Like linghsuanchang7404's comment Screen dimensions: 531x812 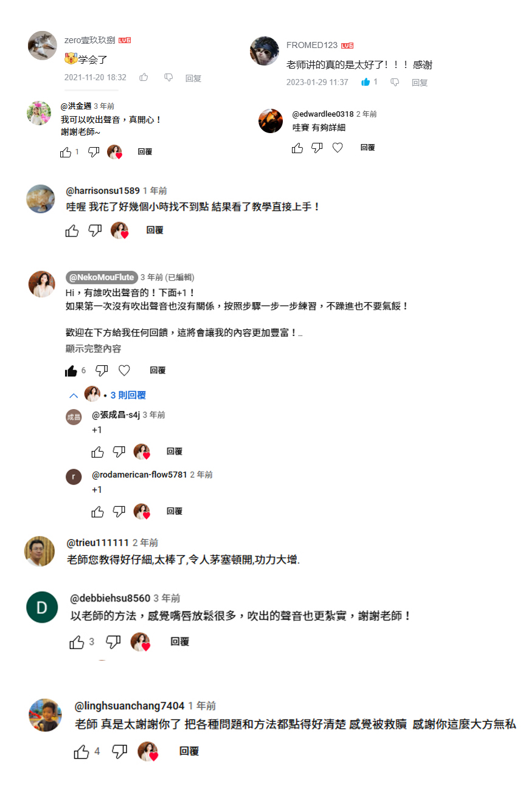pos(82,752)
